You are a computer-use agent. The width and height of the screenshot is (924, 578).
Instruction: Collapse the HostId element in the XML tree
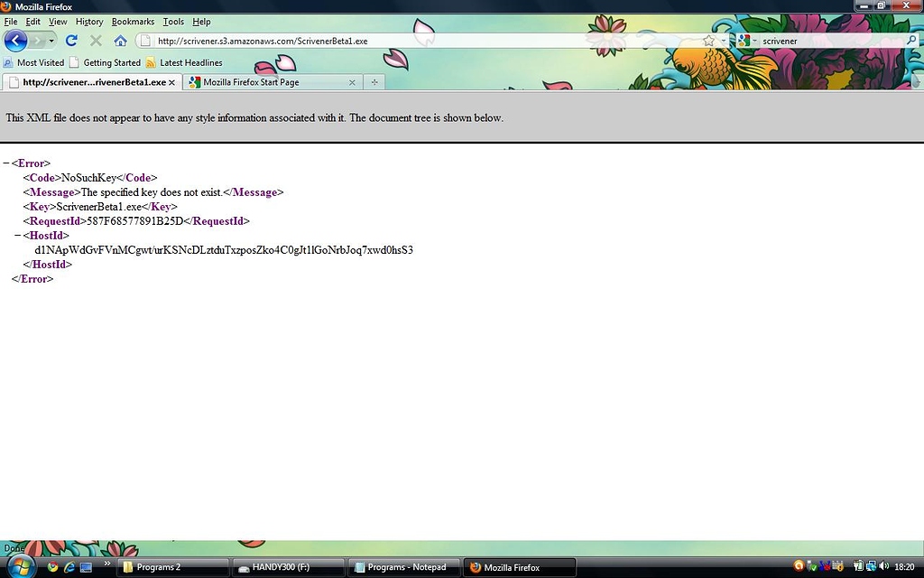[x=15, y=235]
